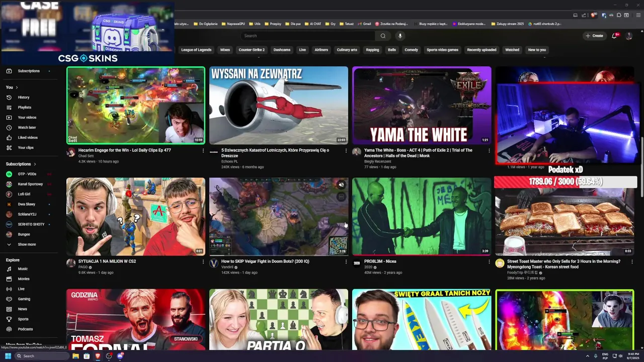Select the League of Legends filter chip
The width and height of the screenshot is (644, 362).
(196, 50)
